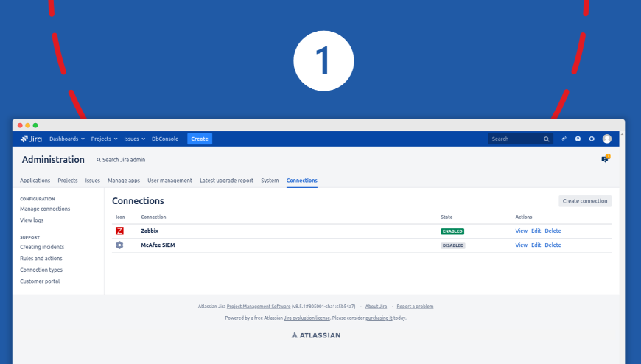Open the Issues dropdown menu
The image size is (641, 364).
click(x=135, y=139)
